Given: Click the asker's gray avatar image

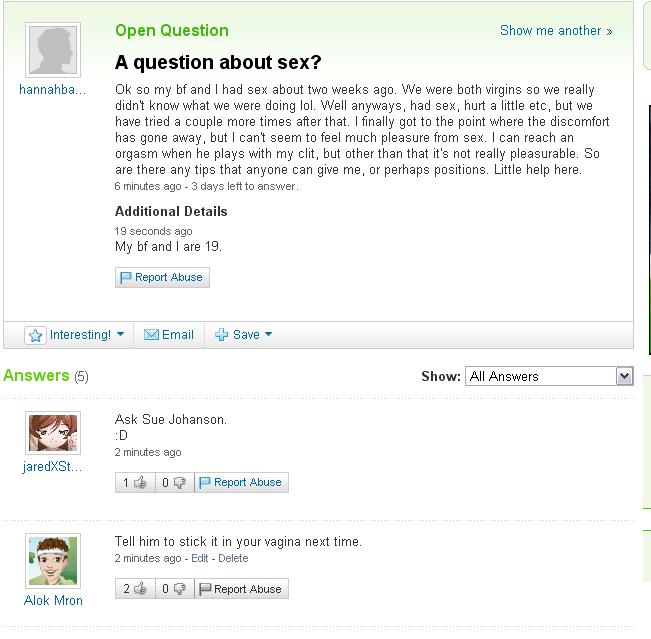Looking at the screenshot, I should 52,49.
